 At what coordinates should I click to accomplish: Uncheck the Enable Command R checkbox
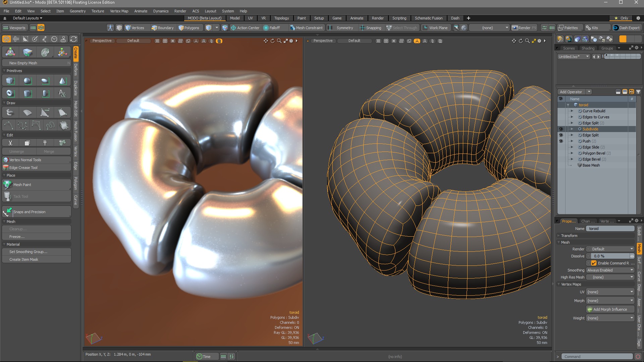tap(593, 263)
